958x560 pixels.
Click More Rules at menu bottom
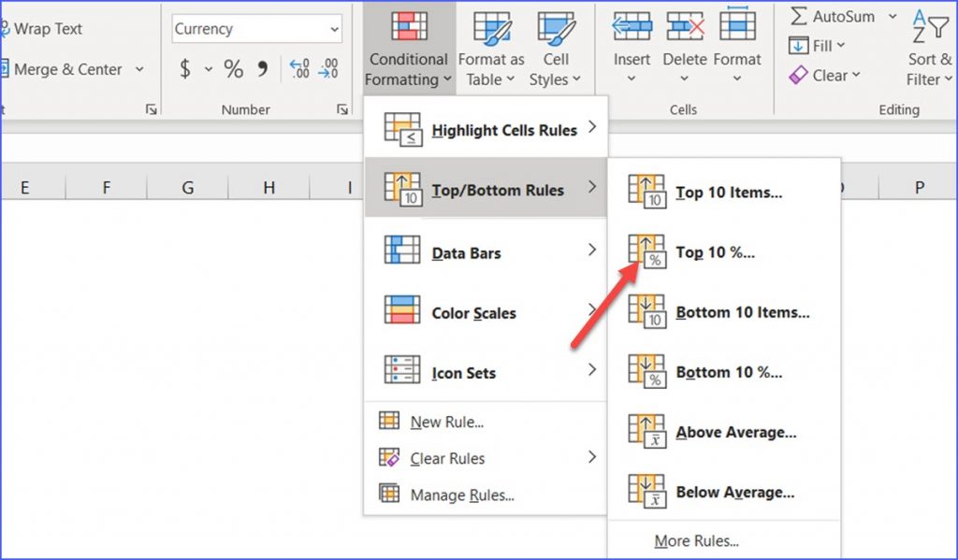coord(696,540)
